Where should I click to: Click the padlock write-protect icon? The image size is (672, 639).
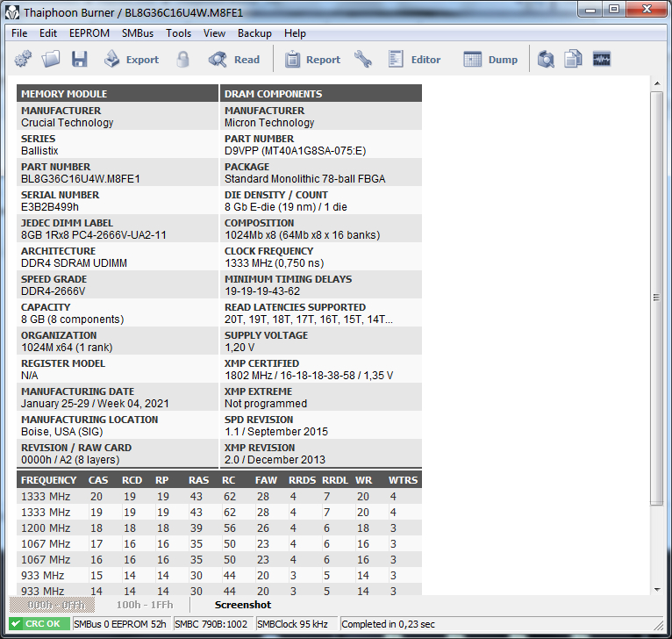183,59
